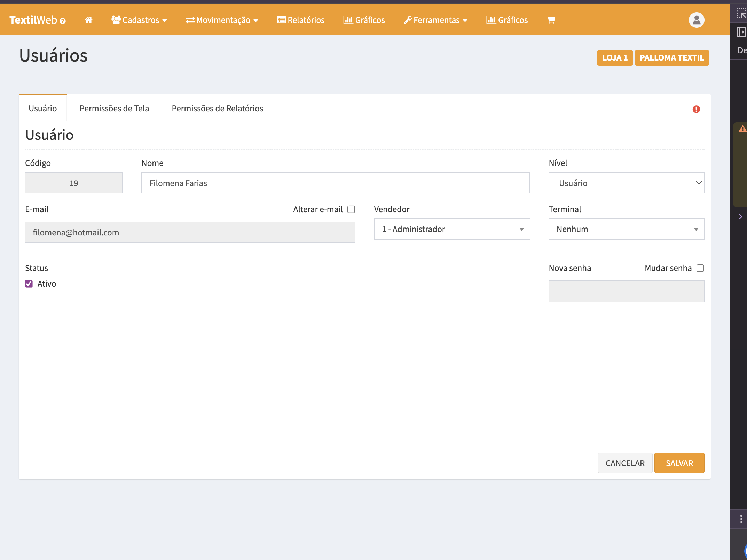This screenshot has width=747, height=560.
Task: Open the Cadastros menu
Action: 139,20
